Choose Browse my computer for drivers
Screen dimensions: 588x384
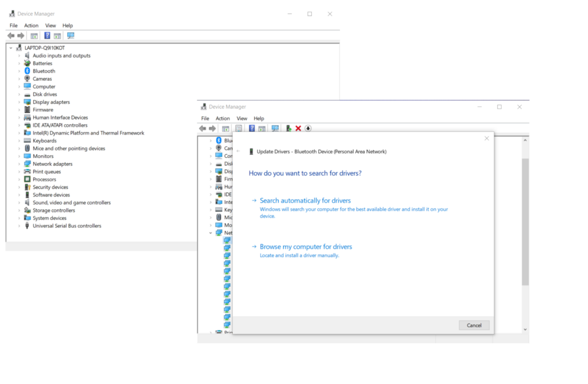click(x=306, y=246)
